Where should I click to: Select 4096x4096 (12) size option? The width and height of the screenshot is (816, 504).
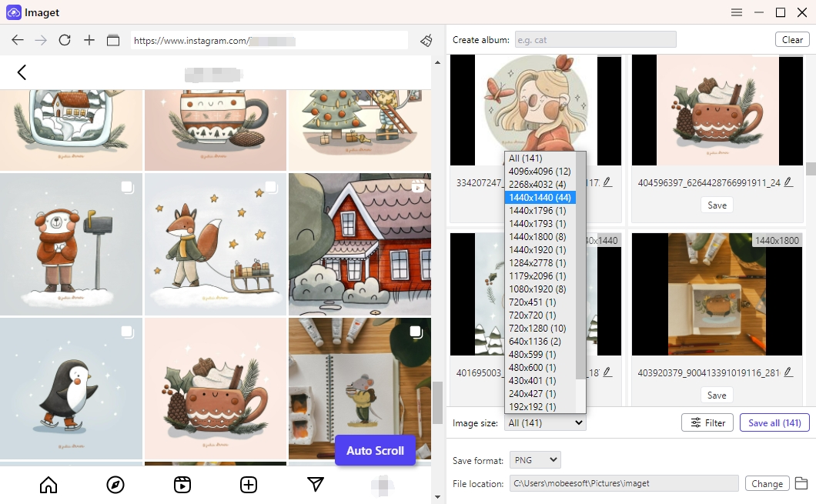540,171
